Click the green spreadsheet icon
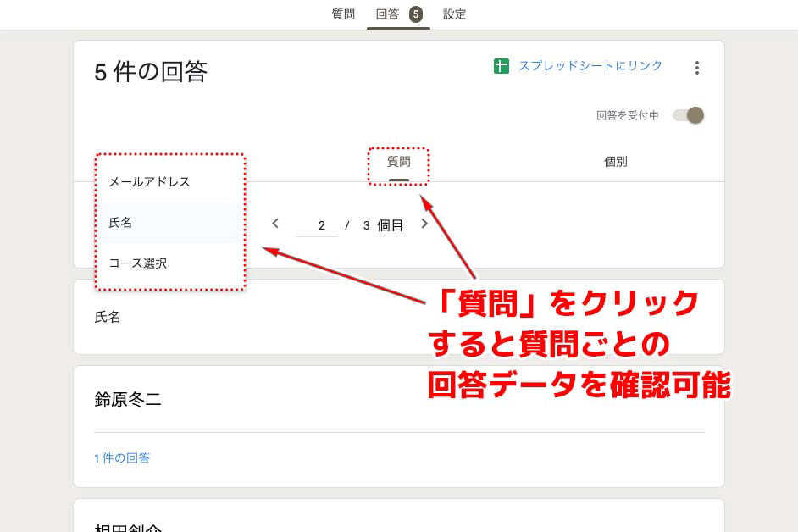The height and width of the screenshot is (532, 798). 501,66
